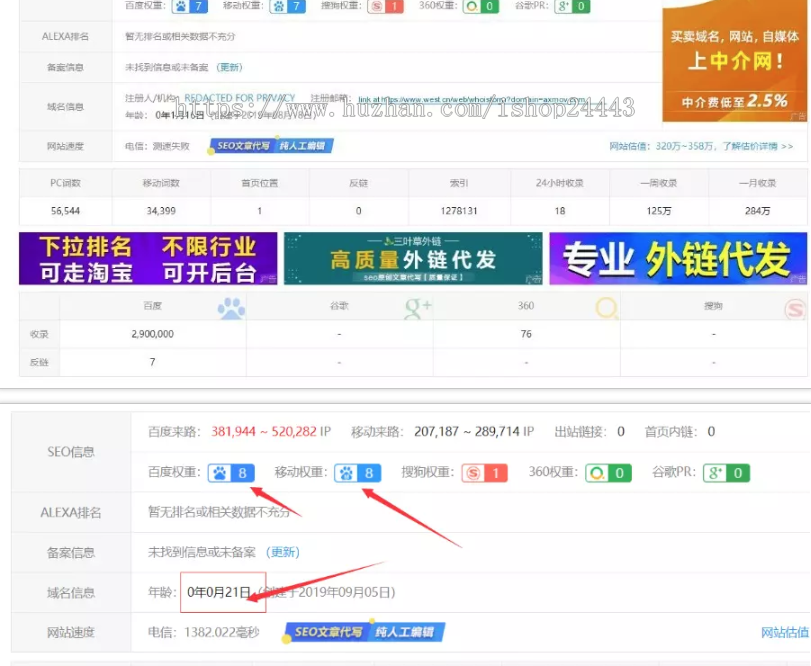Open the 下拉排名 不限行业 purple ad banner
This screenshot has width=811, height=666.
(148, 259)
